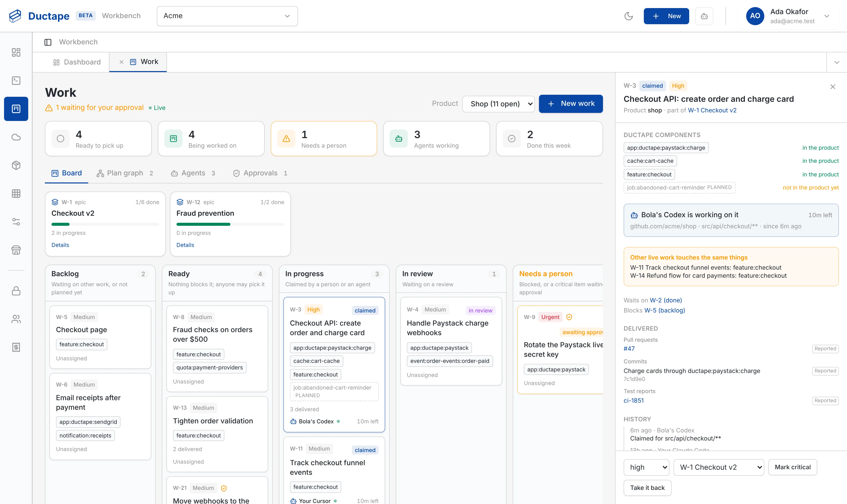Image resolution: width=847 pixels, height=504 pixels.
Task: Click the Ready to pick up circle icon
Action: (60, 139)
